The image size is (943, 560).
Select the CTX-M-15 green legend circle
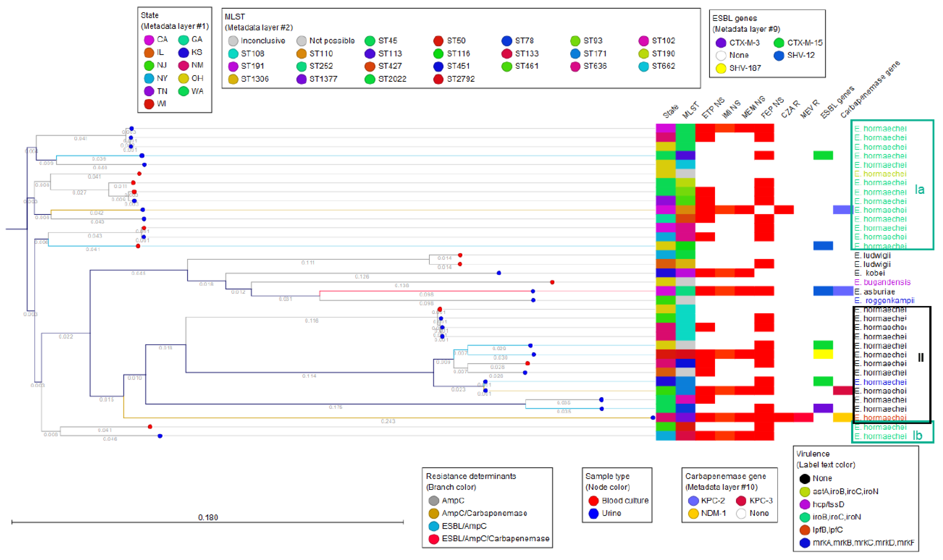[x=778, y=43]
